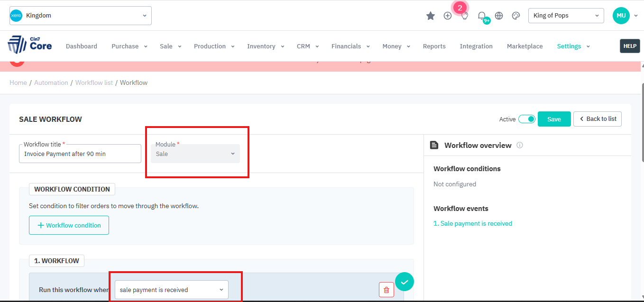This screenshot has height=302, width=644.
Task: Click the Cin7 Core logo
Action: point(30,45)
